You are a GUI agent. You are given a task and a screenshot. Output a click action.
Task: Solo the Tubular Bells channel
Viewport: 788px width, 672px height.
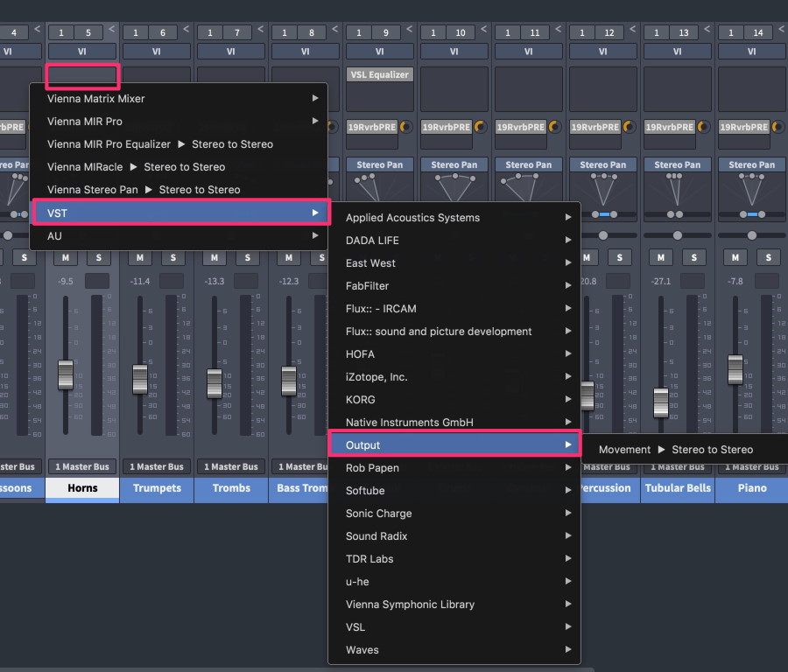pyautogui.click(x=693, y=257)
